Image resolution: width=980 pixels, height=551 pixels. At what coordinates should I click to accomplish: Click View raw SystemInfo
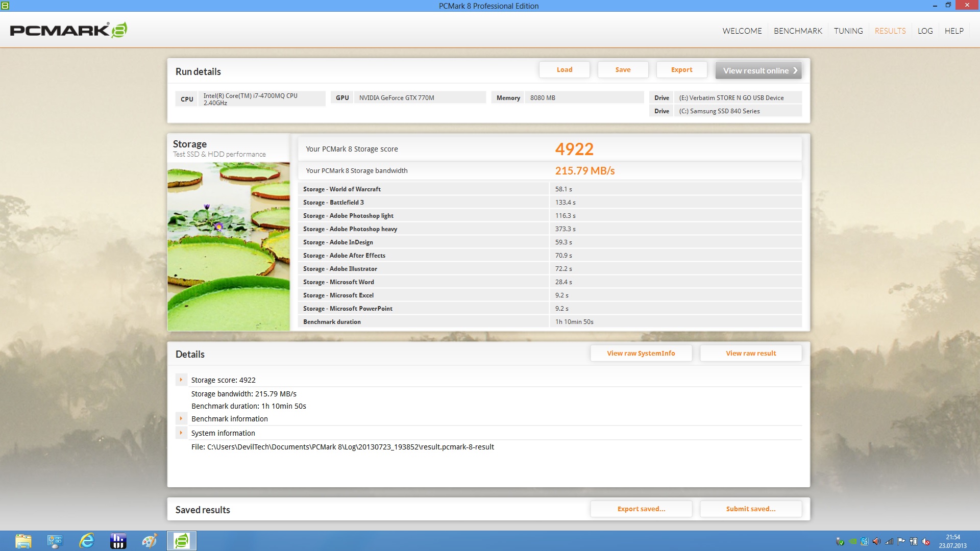pos(641,353)
